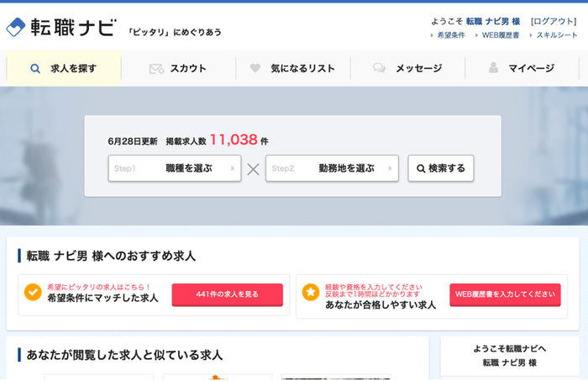588x381 pixels.
Task: Click the 希望にピッタリの求人はこちら！ text
Action: (99, 287)
